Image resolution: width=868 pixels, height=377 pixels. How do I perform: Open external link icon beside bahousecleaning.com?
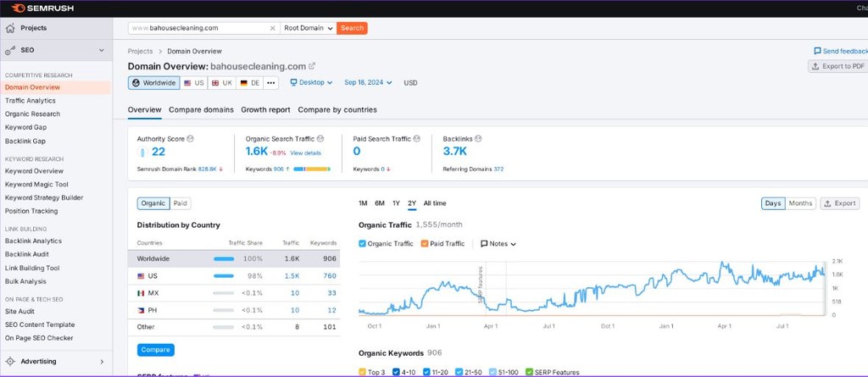pyautogui.click(x=312, y=66)
